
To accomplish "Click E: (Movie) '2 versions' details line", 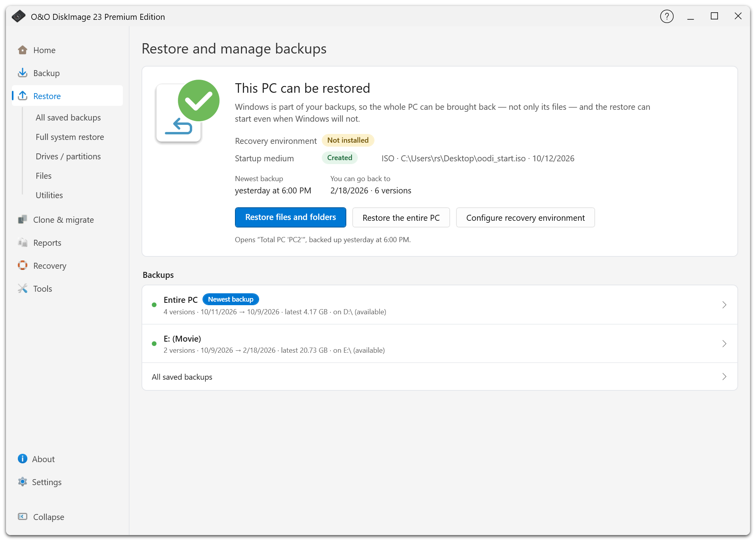I will (274, 350).
